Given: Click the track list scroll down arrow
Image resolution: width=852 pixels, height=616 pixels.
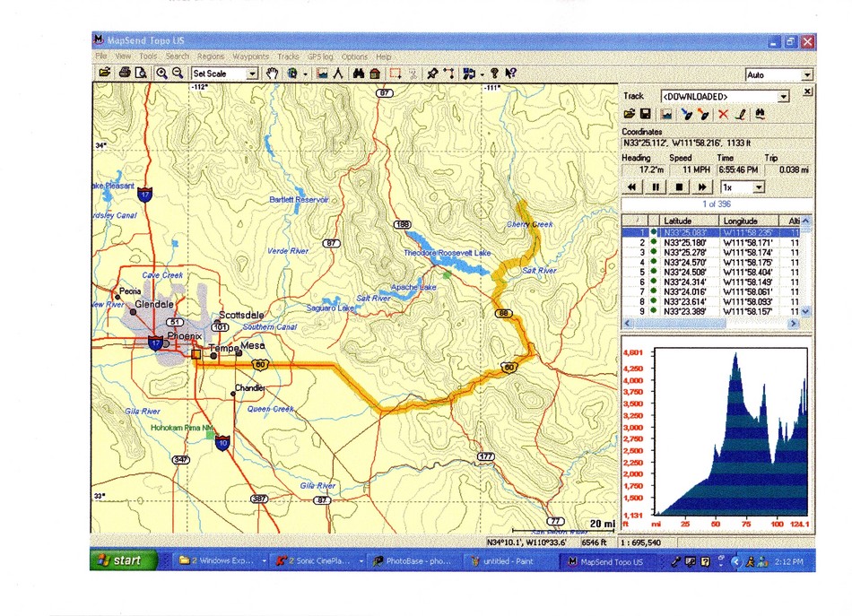Looking at the screenshot, I should click(806, 311).
